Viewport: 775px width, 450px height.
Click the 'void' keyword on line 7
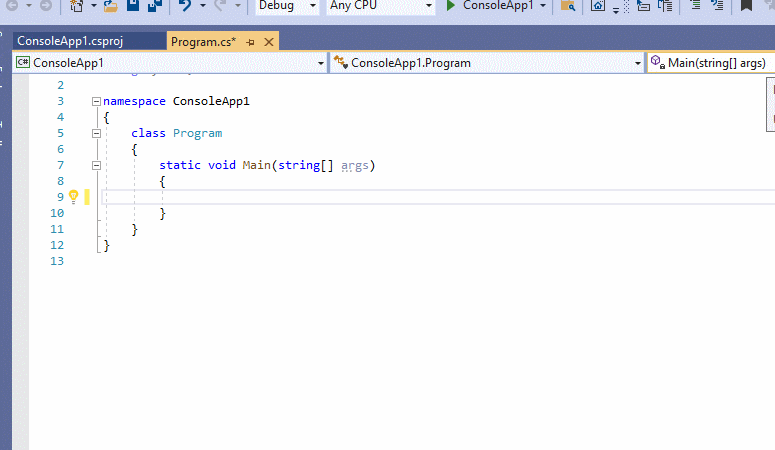(222, 165)
